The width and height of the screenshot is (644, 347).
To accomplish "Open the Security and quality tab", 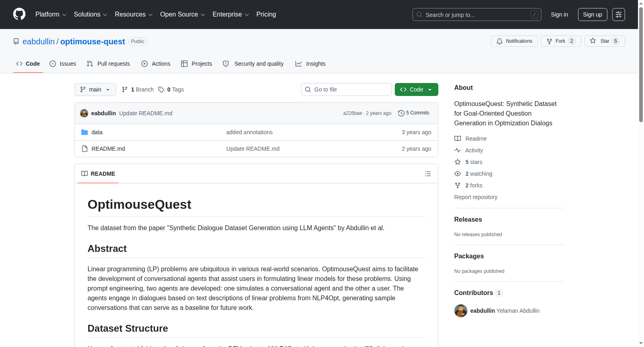I will 253,64.
